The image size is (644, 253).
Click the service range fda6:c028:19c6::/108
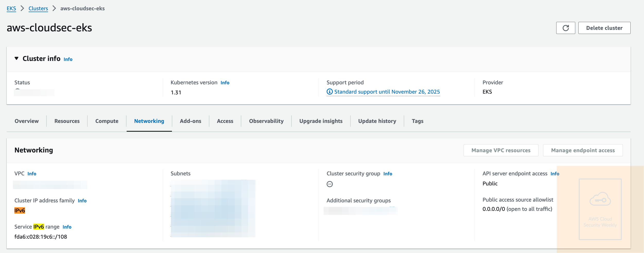coord(41,237)
